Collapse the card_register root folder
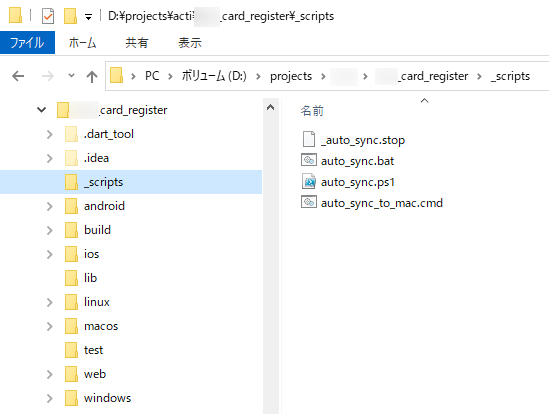549x414 pixels. pos(41,110)
